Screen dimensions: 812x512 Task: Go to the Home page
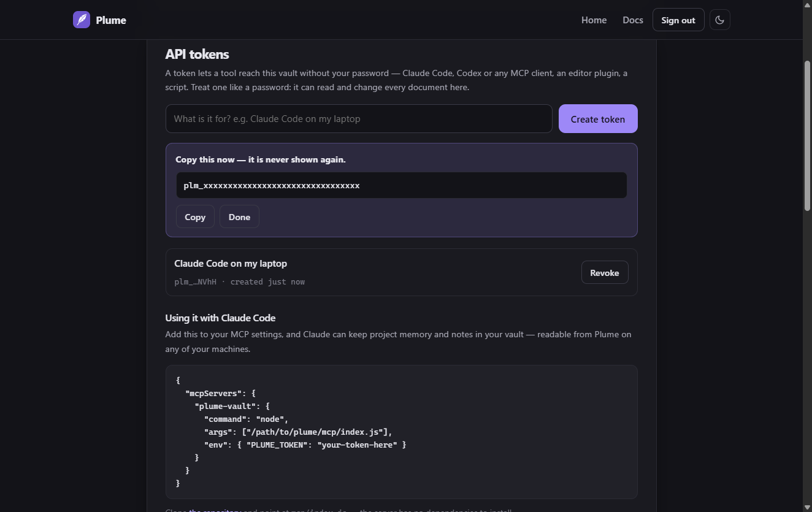coord(594,20)
